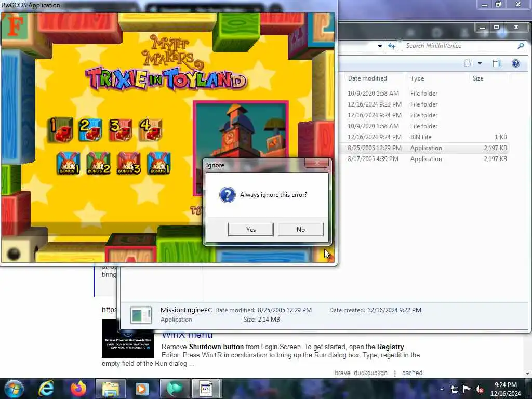Sort by Date modified column
Image resolution: width=532 pixels, height=399 pixels.
pos(367,78)
